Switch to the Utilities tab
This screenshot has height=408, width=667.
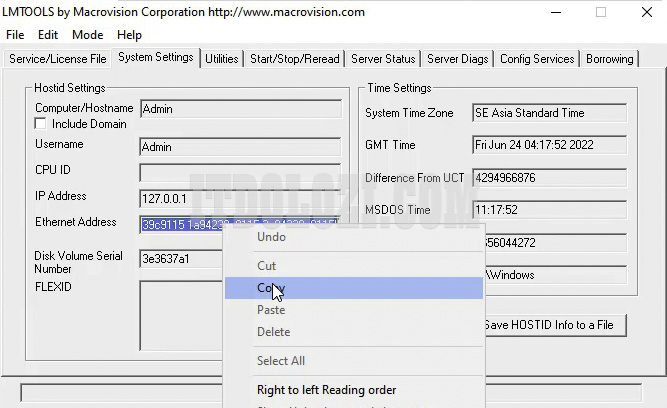click(222, 59)
